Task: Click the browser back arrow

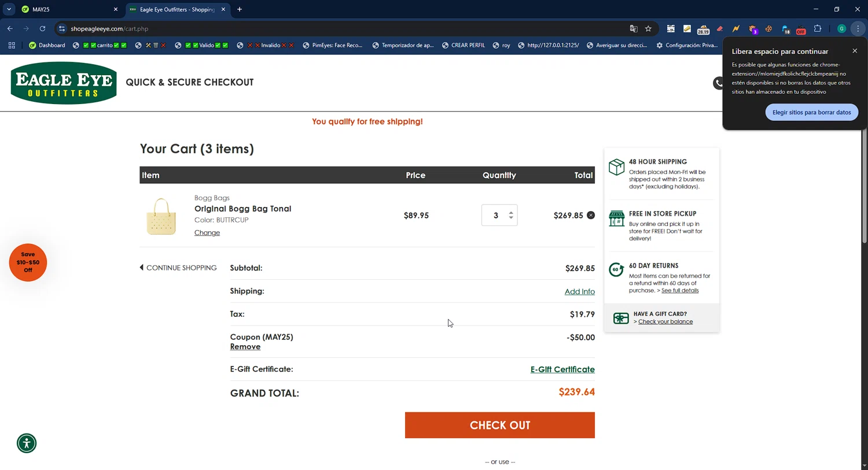Action: tap(10, 28)
